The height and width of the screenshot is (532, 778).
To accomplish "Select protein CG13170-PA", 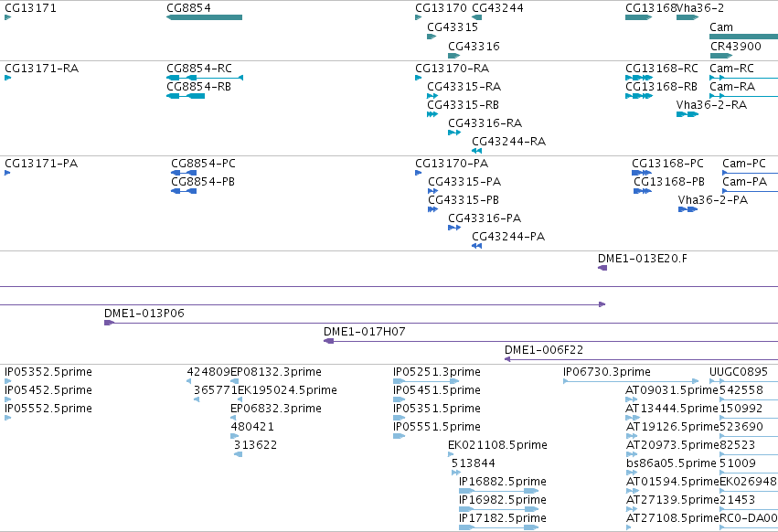I will 452,164.
